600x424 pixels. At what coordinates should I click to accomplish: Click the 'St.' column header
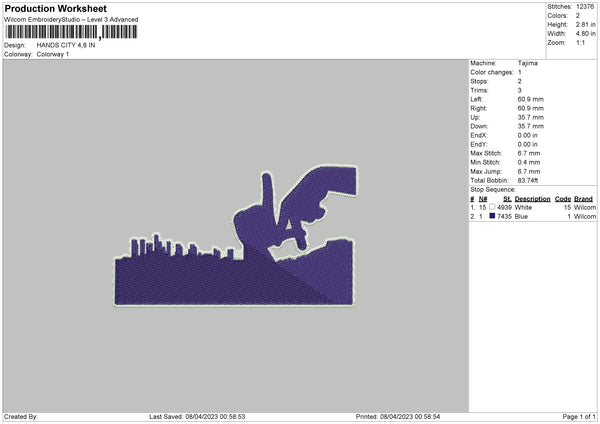pos(507,199)
